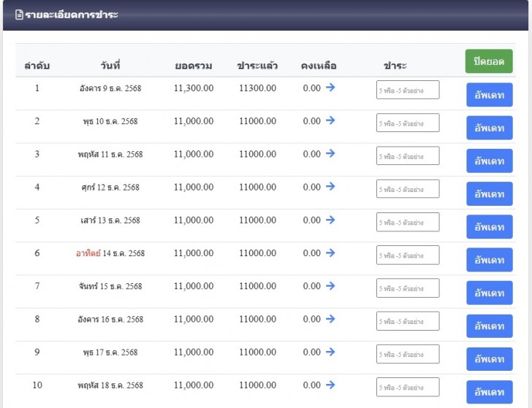
Task: Click date cell ศุกร์ 12 ธ.ค. 2568
Action: 110,188
